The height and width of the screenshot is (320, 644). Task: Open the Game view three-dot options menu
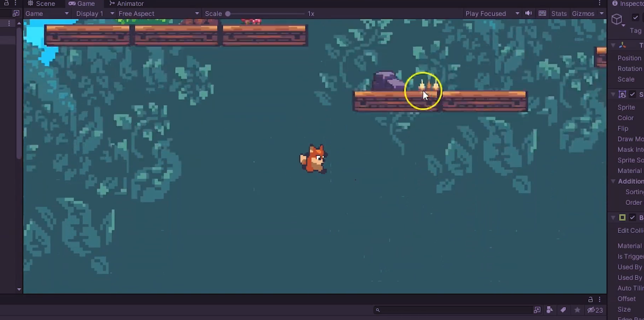(599, 3)
